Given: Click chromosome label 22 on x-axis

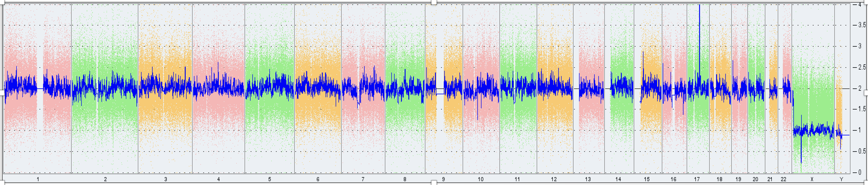Looking at the screenshot, I should pos(784,179).
